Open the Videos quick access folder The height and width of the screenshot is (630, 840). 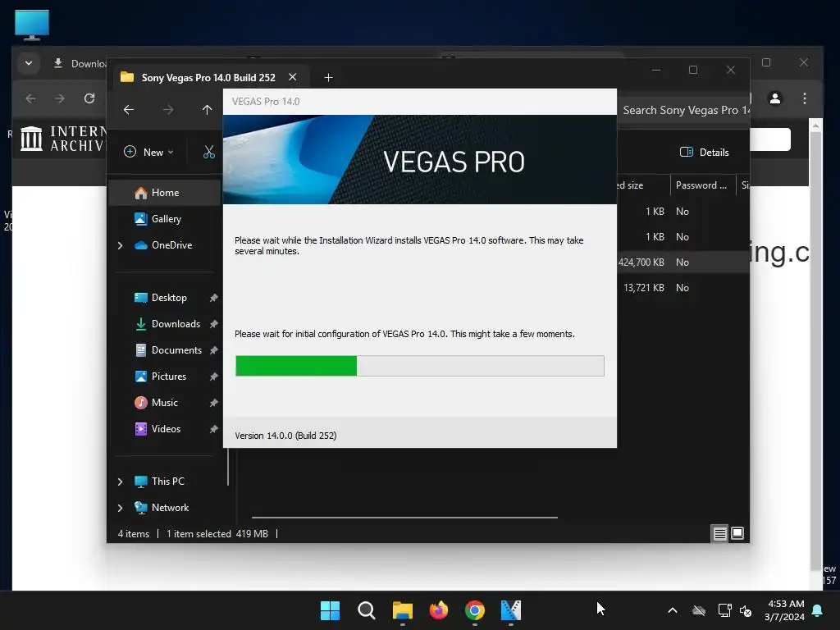pos(166,429)
